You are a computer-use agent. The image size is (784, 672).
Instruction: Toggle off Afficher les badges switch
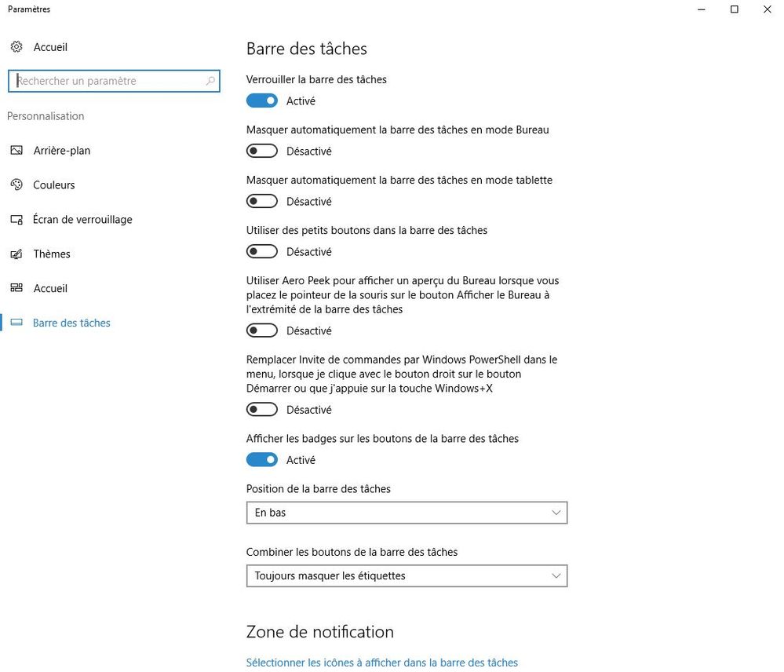[262, 460]
